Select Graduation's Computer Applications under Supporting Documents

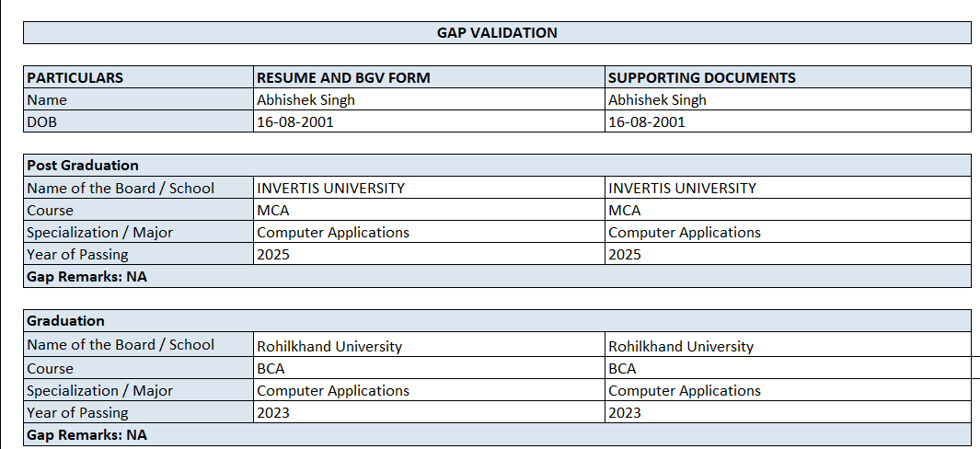click(x=685, y=390)
